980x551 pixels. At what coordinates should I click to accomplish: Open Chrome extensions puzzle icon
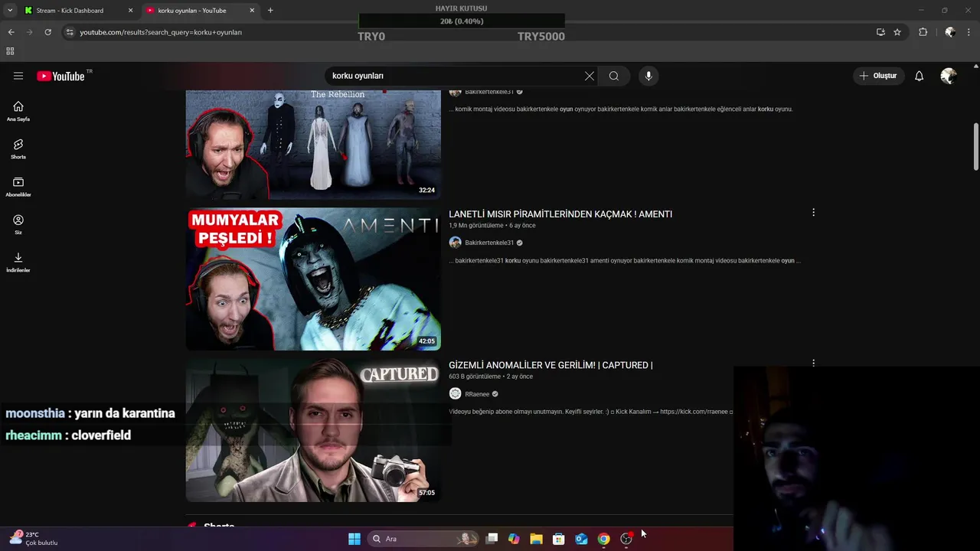click(923, 32)
